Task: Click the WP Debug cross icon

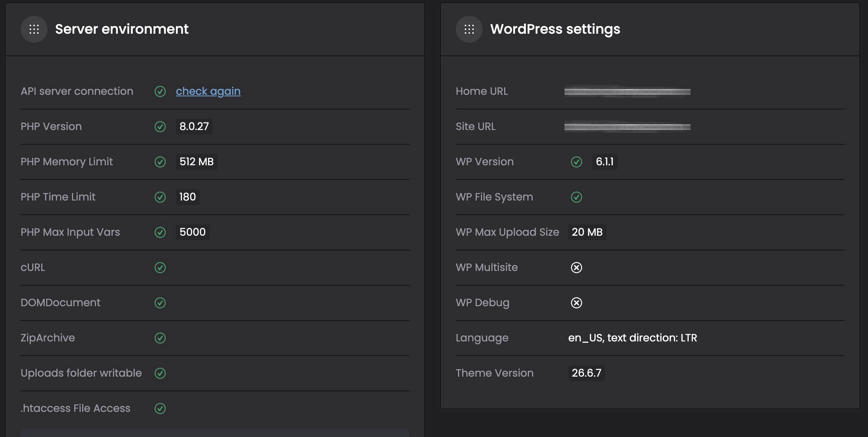Action: [x=577, y=303]
